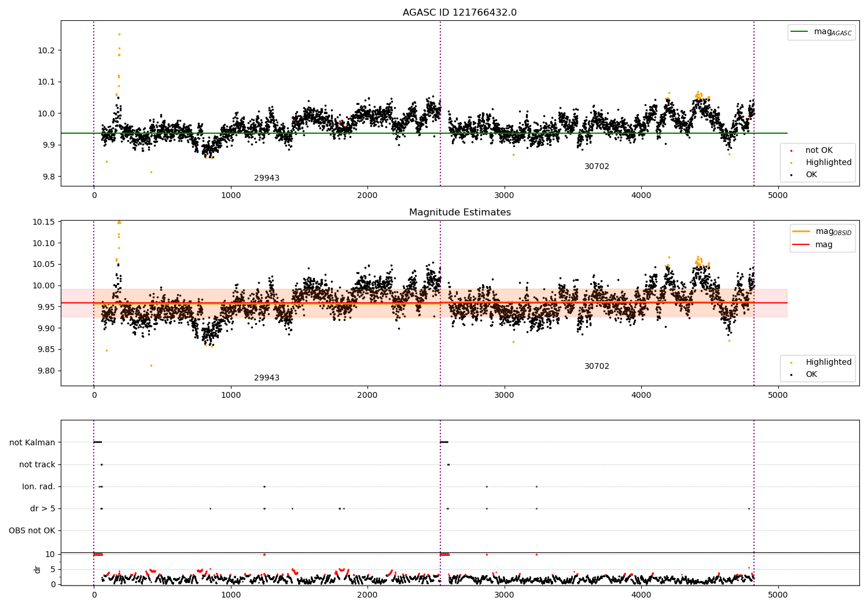Click the 'not track' row label
Screen dimensions: 868x608
[37, 465]
